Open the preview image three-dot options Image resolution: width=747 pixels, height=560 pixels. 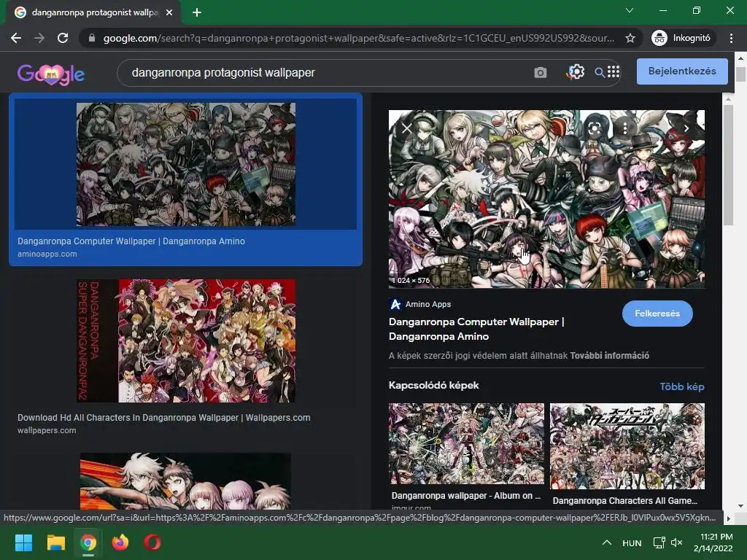[625, 128]
